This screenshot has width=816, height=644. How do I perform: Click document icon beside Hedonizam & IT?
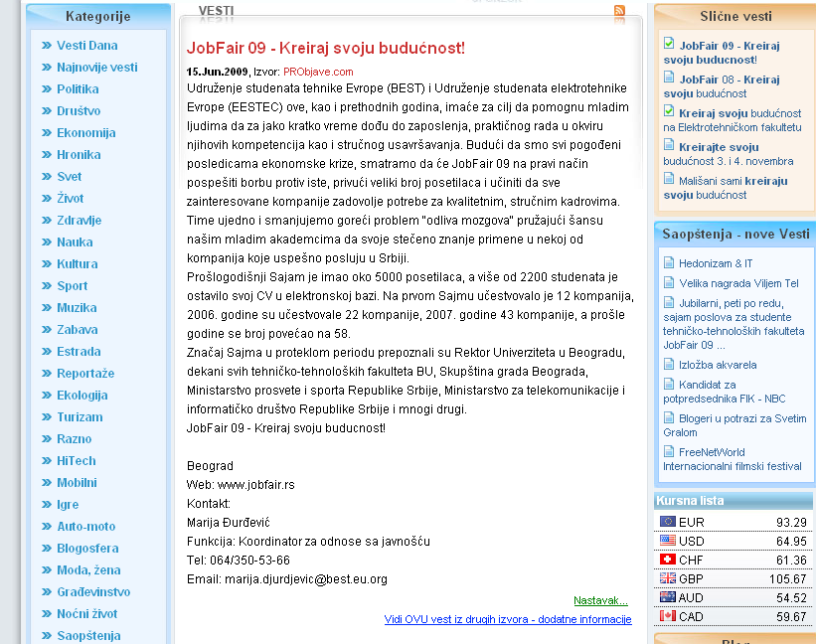click(669, 263)
